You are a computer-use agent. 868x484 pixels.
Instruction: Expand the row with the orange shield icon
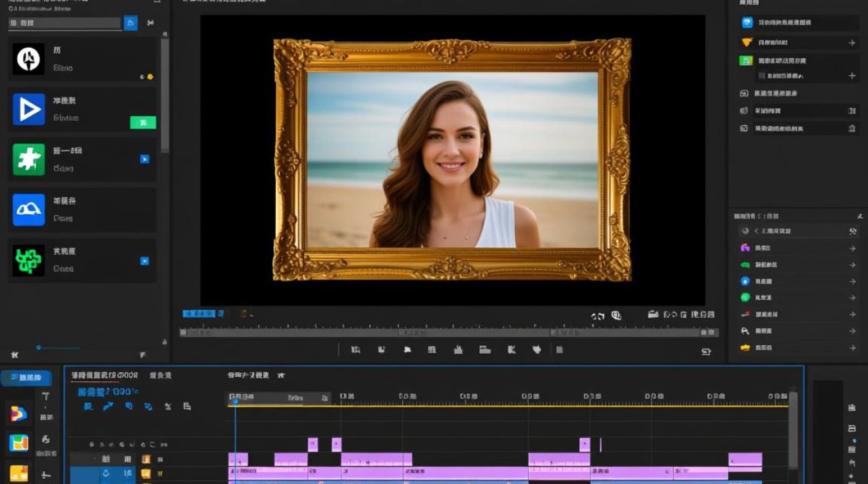click(x=852, y=43)
